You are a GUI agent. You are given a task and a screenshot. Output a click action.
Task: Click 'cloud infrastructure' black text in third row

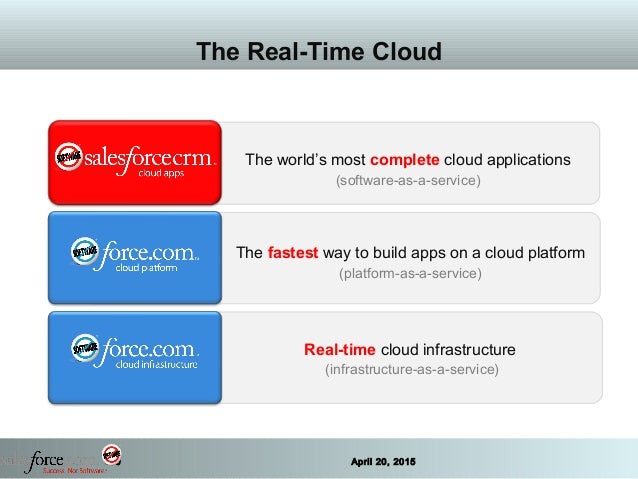click(448, 350)
